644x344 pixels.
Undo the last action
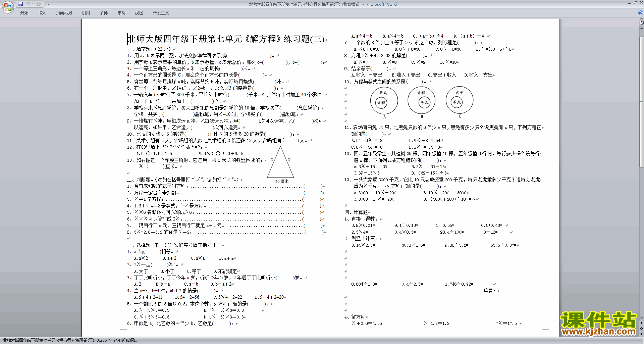coord(28,4)
